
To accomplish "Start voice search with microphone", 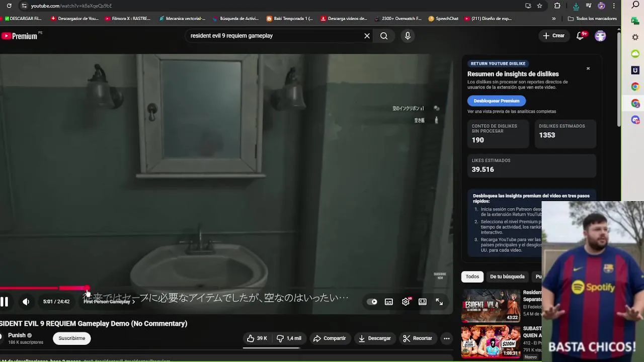I will tap(408, 36).
